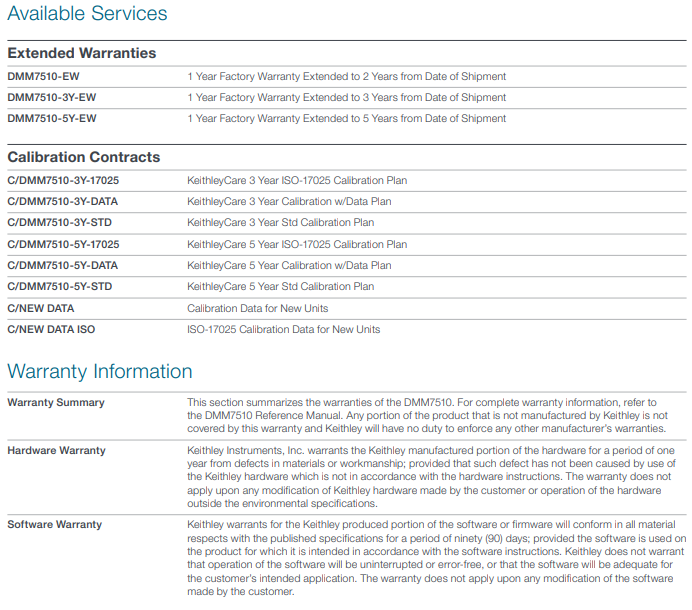This screenshot has height=610, width=692.
Task: Click the C/DMM7510-5Y-DATA part number
Action: click(63, 265)
